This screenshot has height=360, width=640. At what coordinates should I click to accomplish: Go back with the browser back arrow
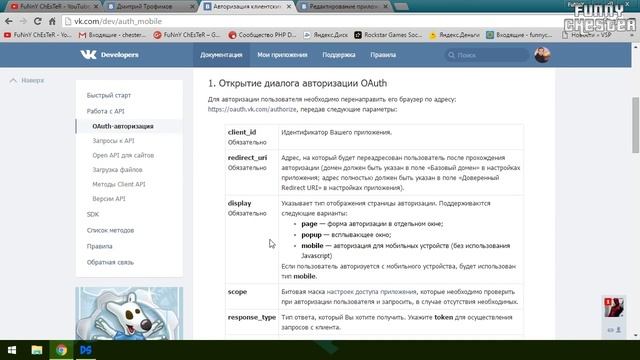click(x=9, y=21)
